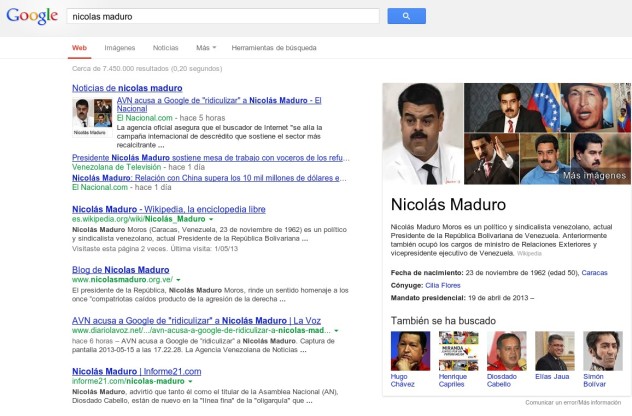Expand the Más dropdown menu
This screenshot has height=416, width=632.
tap(206, 47)
